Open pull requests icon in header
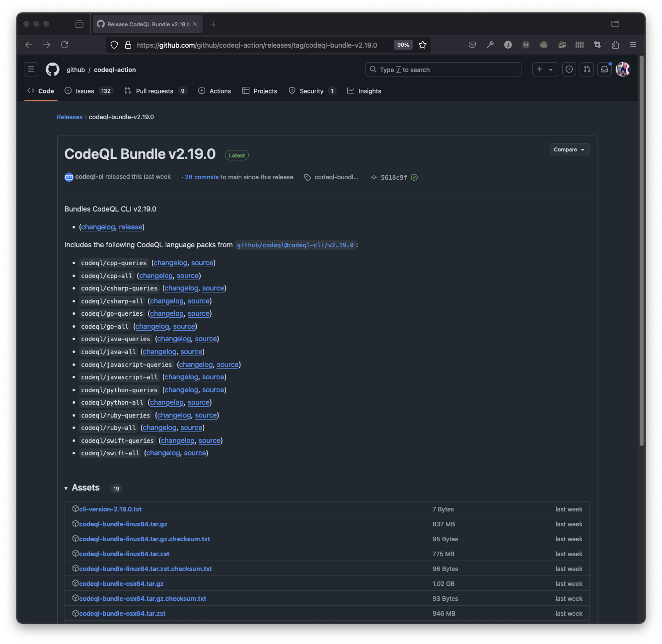The width and height of the screenshot is (662, 644). (587, 70)
